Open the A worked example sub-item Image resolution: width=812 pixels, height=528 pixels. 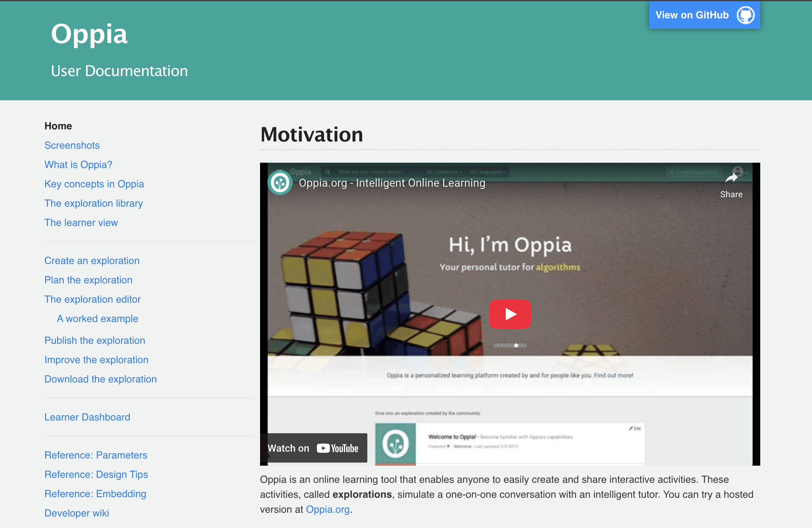(98, 319)
